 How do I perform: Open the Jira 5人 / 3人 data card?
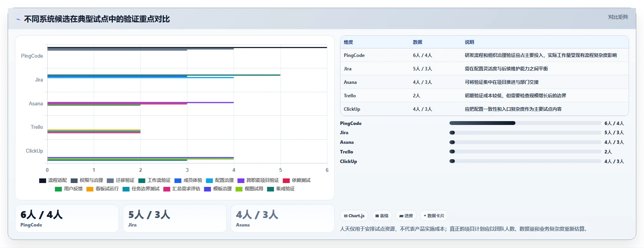[x=175, y=218]
